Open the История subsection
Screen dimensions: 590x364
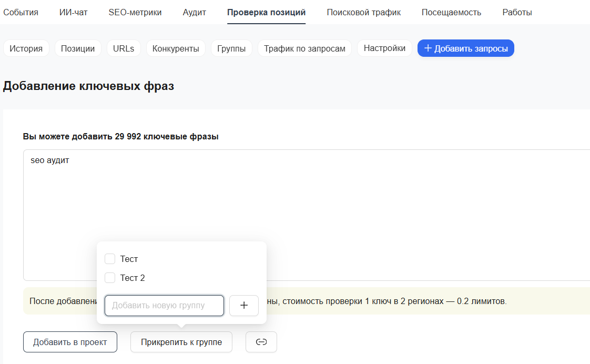[26, 48]
